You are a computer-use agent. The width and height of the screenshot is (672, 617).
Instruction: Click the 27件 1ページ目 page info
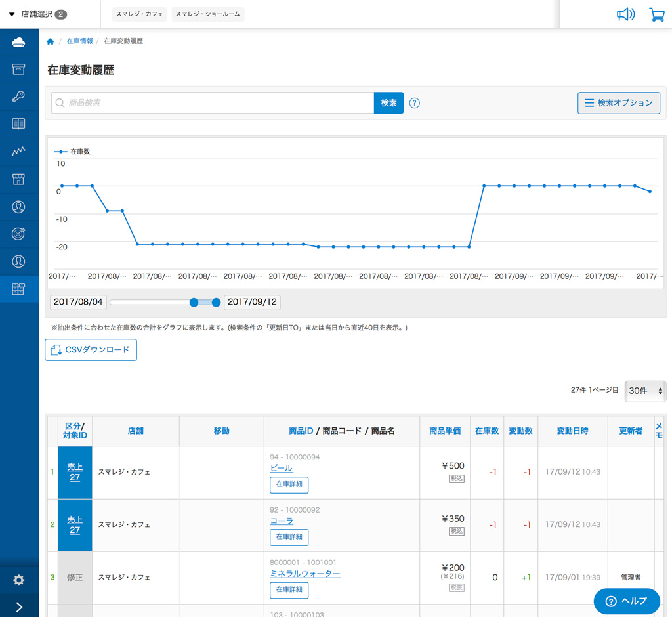595,390
